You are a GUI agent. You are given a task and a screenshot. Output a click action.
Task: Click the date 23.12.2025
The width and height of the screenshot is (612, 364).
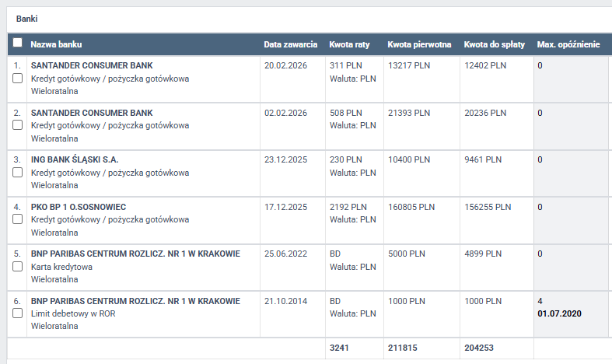[x=285, y=159]
